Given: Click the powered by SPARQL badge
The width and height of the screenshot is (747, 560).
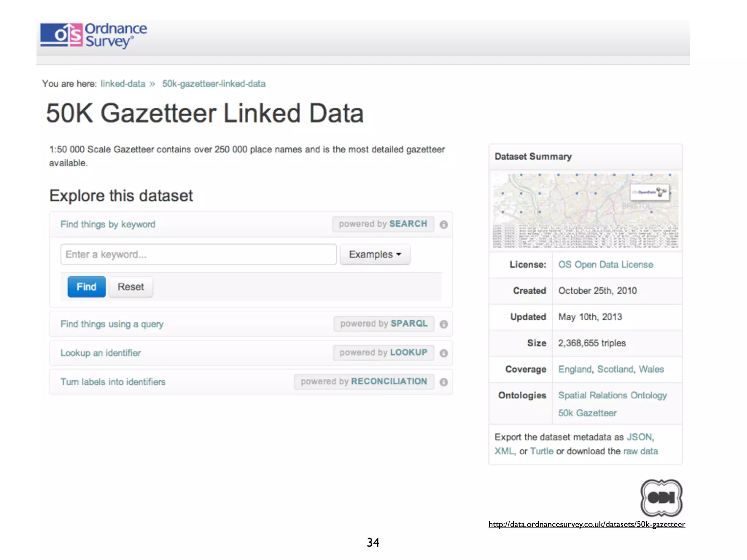Looking at the screenshot, I should pos(384,323).
